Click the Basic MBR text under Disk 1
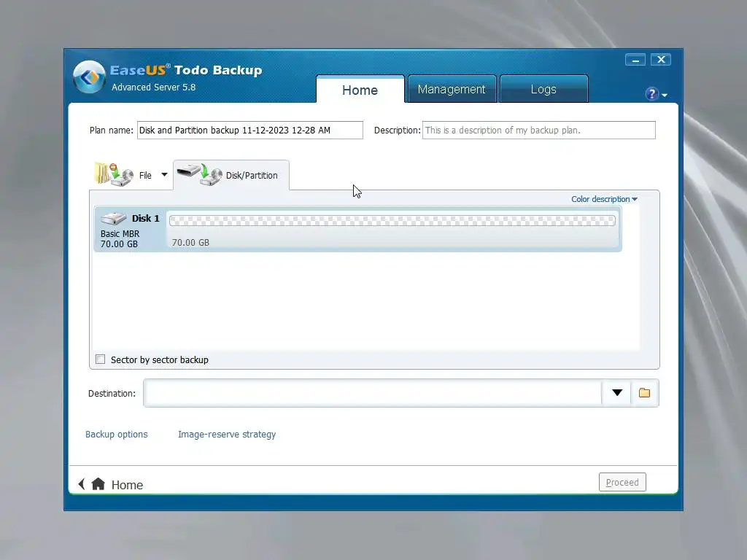The width and height of the screenshot is (747, 560). click(x=120, y=234)
